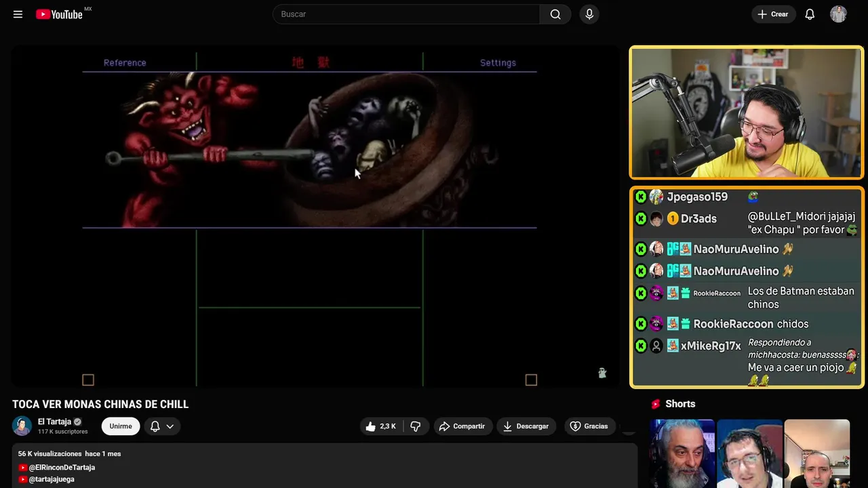868x488 pixels.
Task: Download the video via Descargar
Action: pyautogui.click(x=526, y=426)
